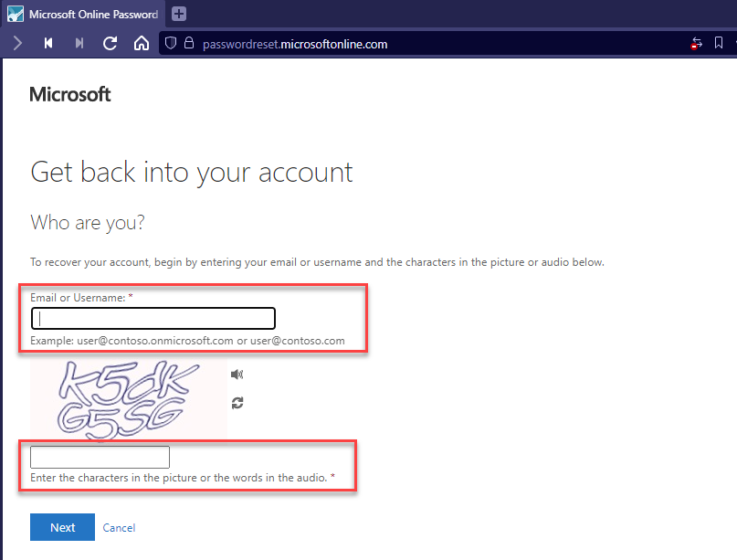Reload the page with refresh icon

[110, 43]
